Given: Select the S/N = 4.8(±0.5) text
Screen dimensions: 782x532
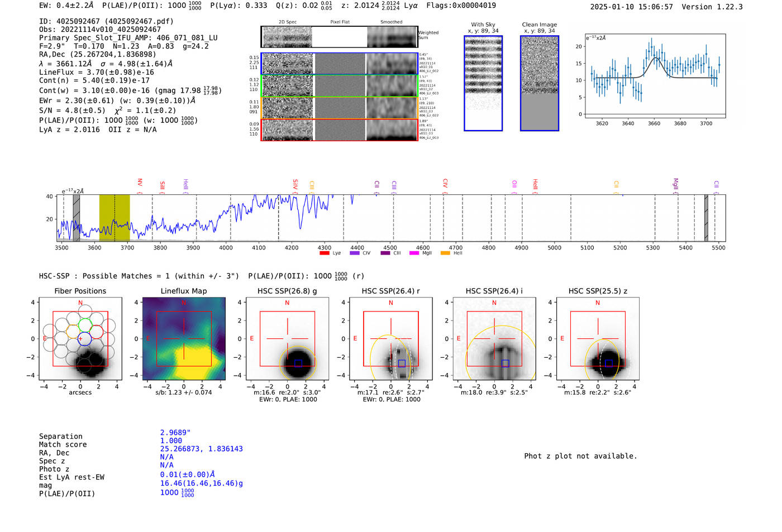Looking at the screenshot, I should click(x=72, y=111).
